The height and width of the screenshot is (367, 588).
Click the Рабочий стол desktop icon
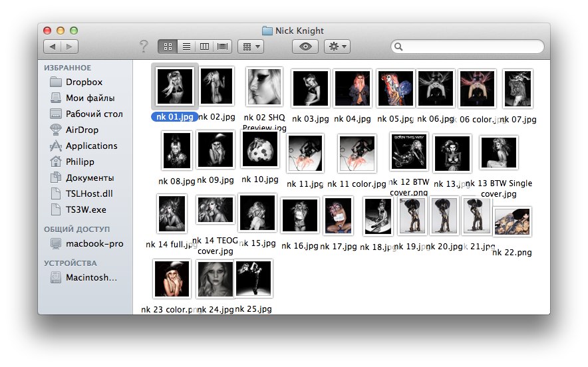pyautogui.click(x=56, y=114)
